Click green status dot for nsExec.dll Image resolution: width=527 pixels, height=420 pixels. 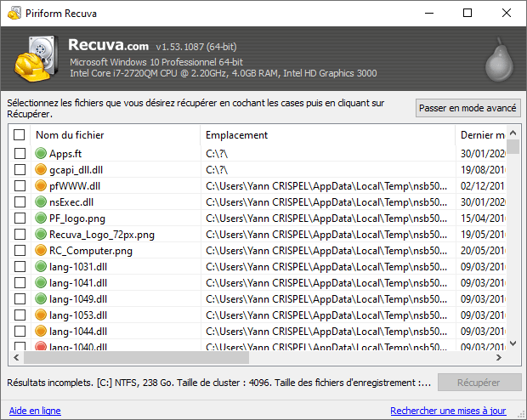click(41, 201)
